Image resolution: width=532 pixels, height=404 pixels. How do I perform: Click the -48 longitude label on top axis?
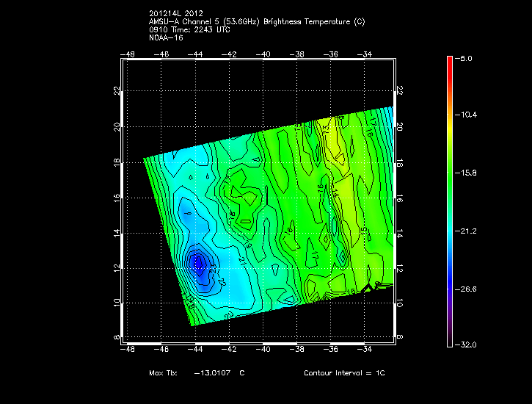128,54
